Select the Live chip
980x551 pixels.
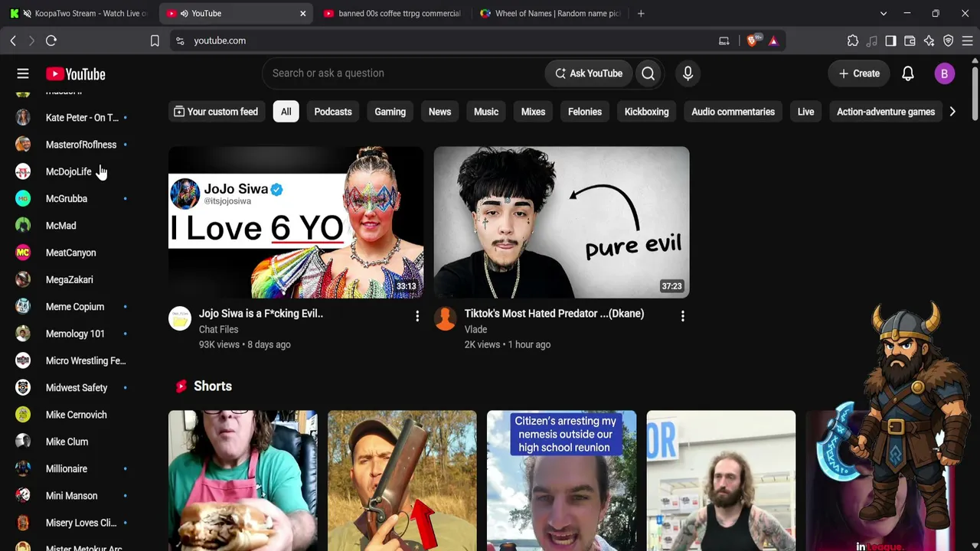pos(805,112)
